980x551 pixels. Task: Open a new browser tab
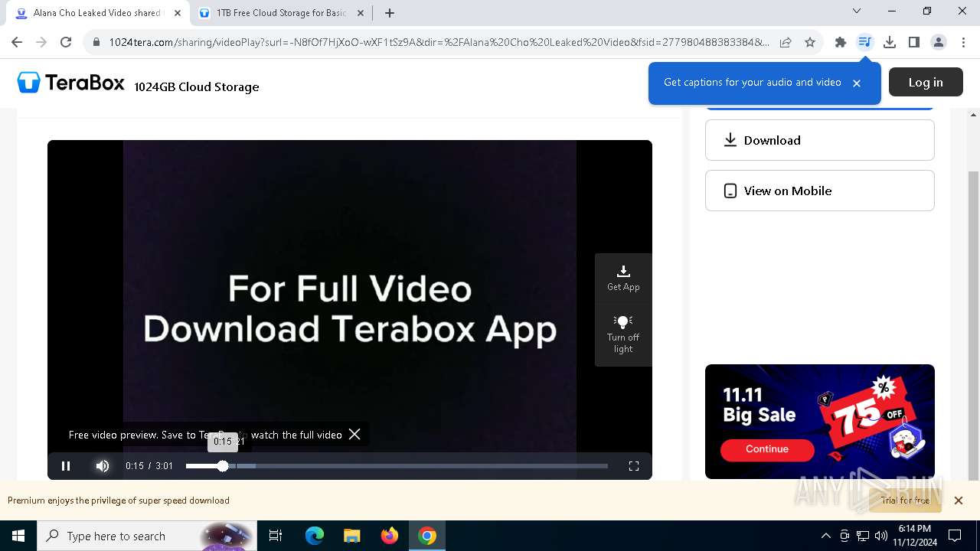[390, 13]
